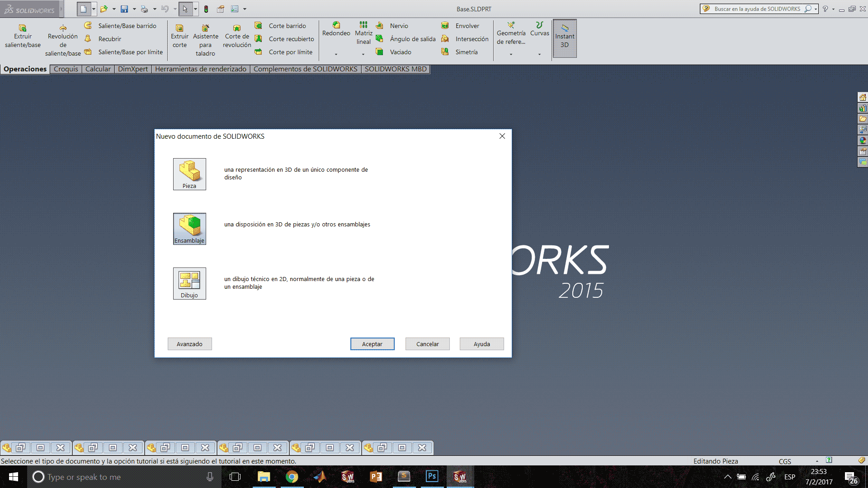Toggle the Instant 3D button
Screen dimensions: 868x488
(565, 38)
